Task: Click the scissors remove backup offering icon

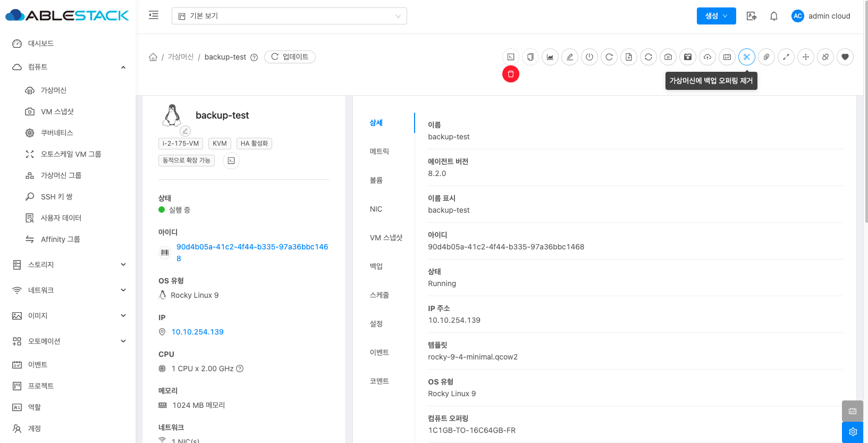Action: pyautogui.click(x=746, y=57)
